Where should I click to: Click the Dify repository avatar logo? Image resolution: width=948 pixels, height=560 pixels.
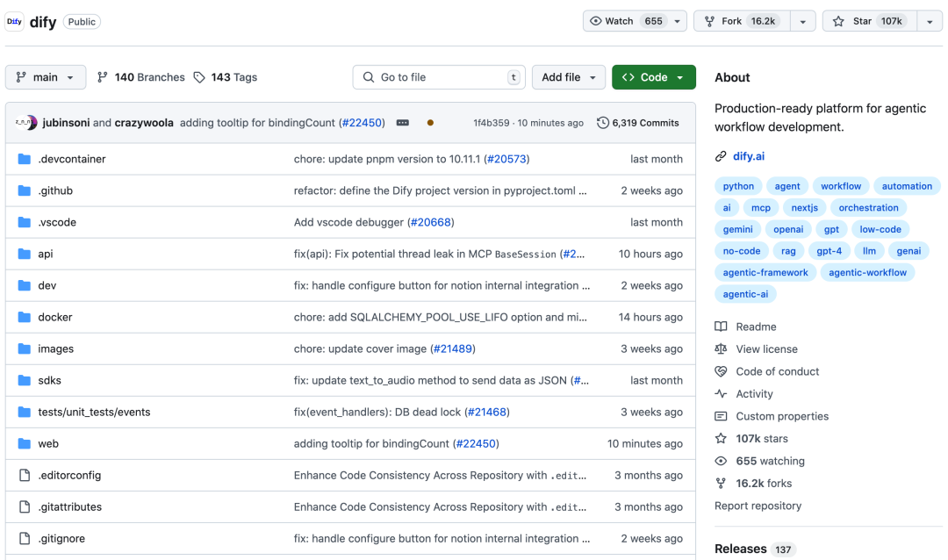click(x=15, y=21)
